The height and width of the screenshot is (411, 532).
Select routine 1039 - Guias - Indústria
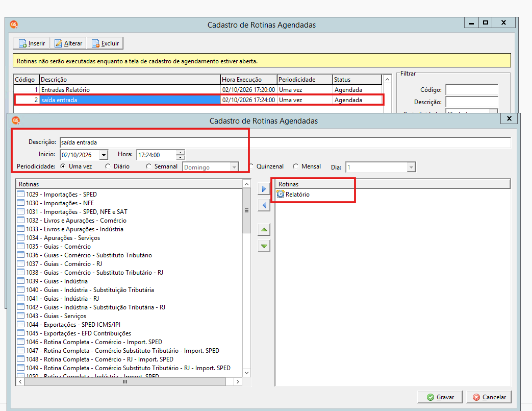[x=53, y=281]
